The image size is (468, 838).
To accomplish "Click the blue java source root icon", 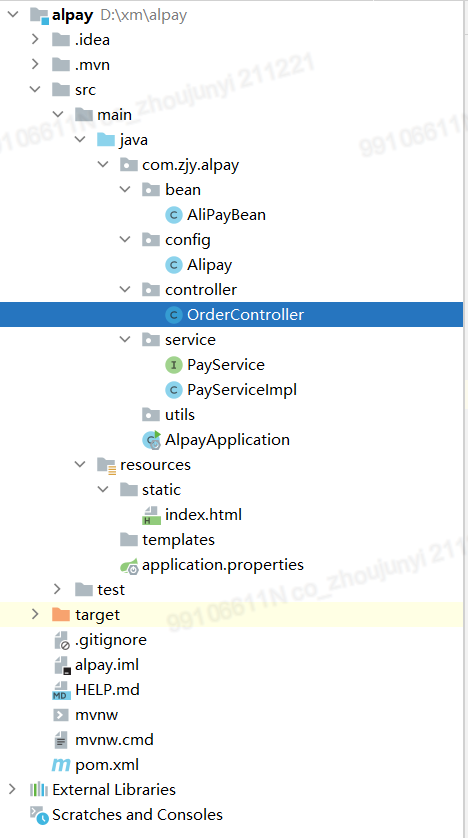I will pyautogui.click(x=106, y=140).
